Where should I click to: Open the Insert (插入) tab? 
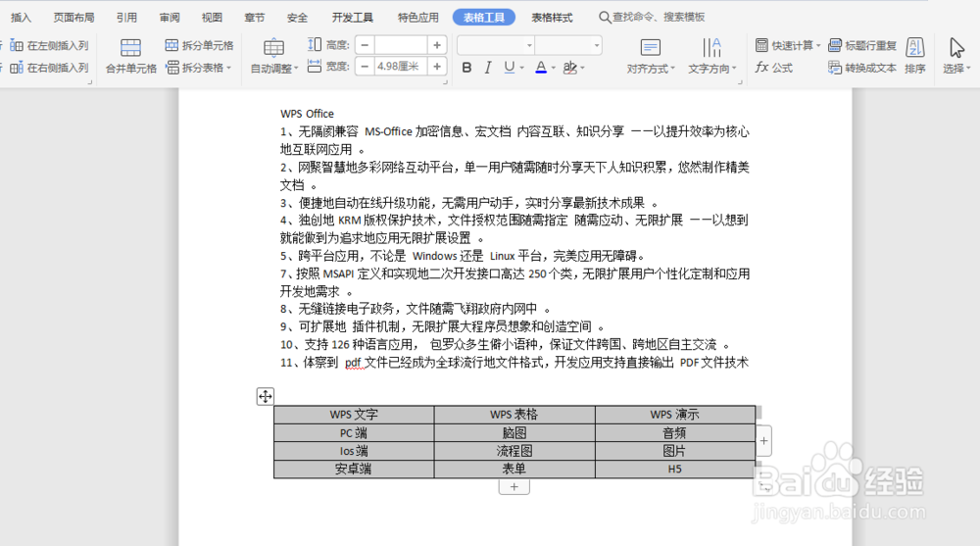click(x=22, y=18)
